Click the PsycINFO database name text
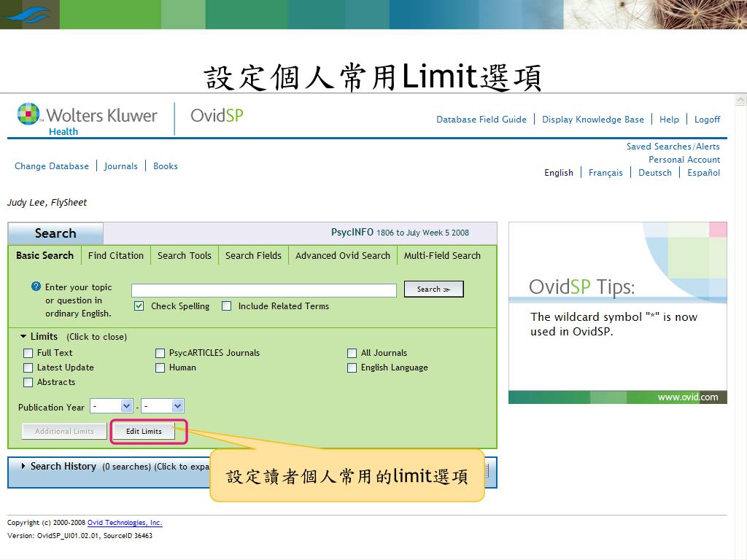The width and height of the screenshot is (747, 560). [x=352, y=232]
